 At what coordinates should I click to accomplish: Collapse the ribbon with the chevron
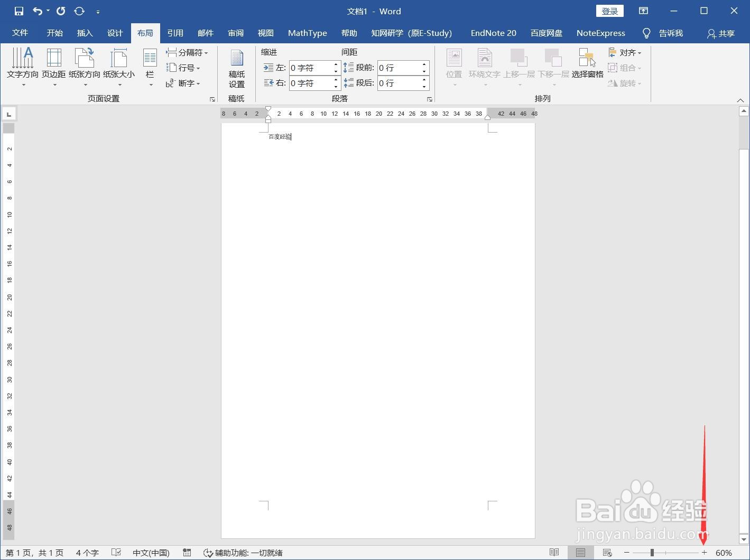point(740,100)
